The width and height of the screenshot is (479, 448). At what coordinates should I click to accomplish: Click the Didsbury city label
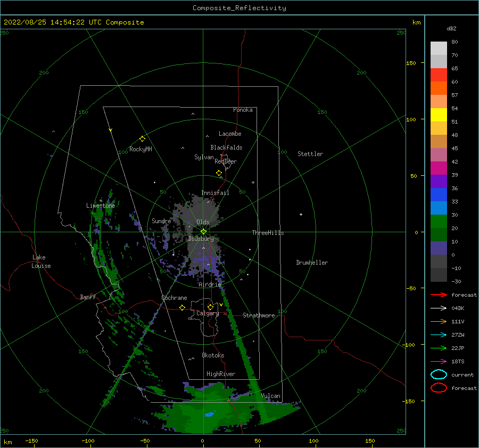201,239
